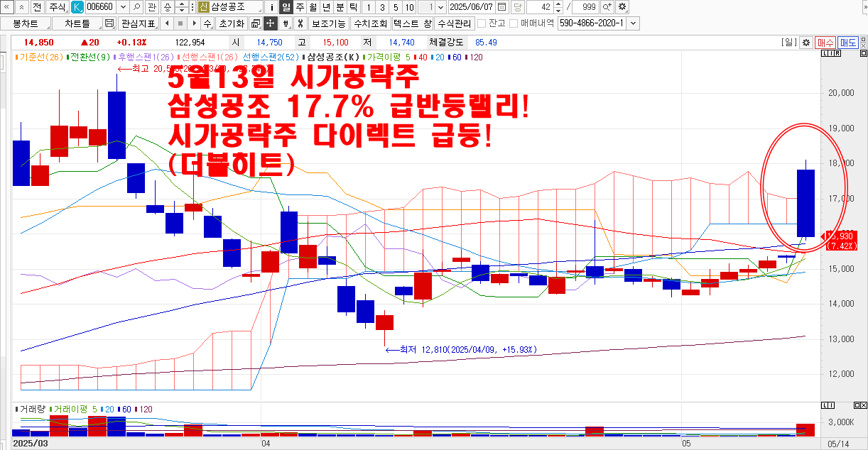Toggle the 잔고 checkbox
Screen dimensions: 868x450
tap(482, 23)
